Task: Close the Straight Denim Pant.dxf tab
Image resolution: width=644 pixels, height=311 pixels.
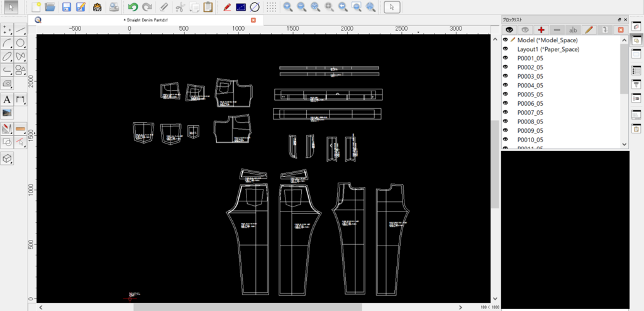Action: tap(253, 20)
